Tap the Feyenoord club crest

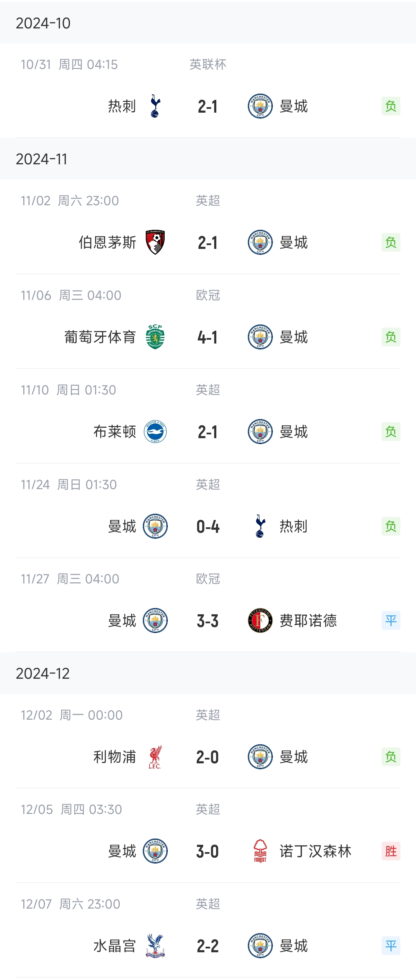pos(260,621)
